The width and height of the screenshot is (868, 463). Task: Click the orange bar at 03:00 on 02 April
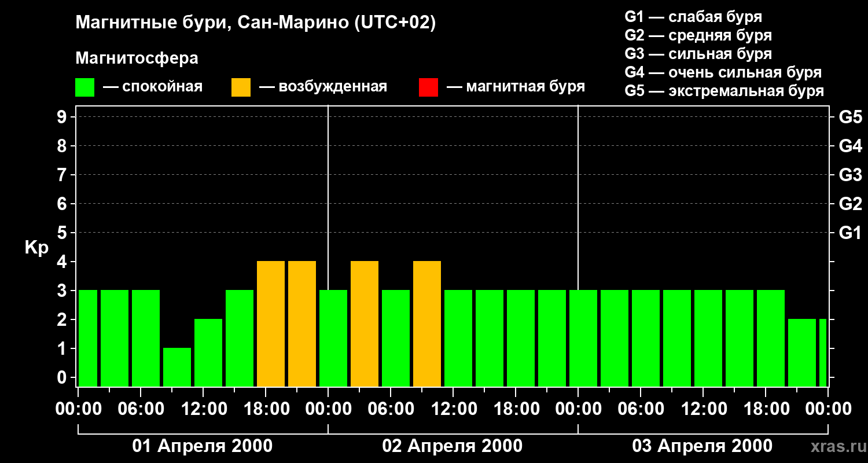pos(365,324)
